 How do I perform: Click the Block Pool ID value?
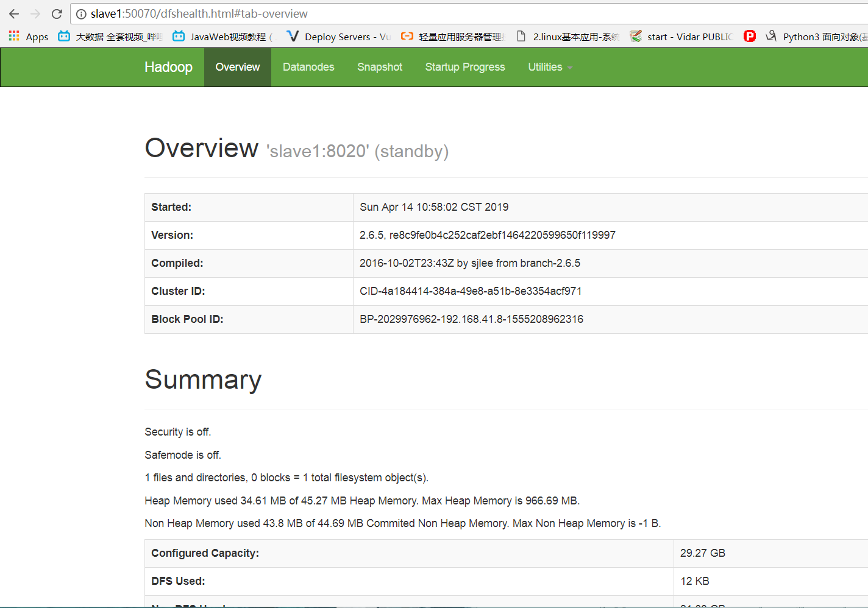coord(471,319)
